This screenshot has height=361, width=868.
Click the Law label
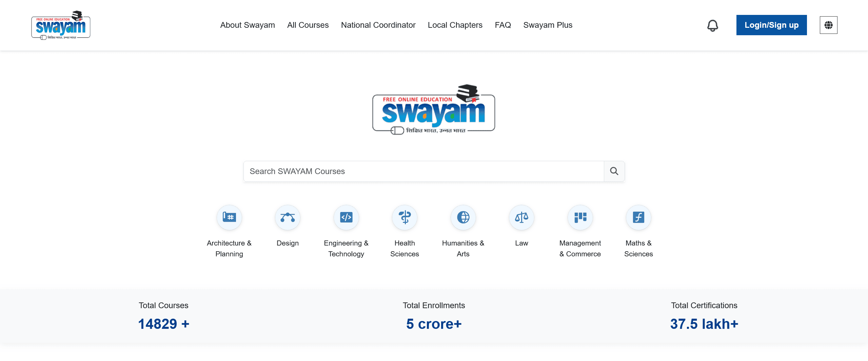521,243
